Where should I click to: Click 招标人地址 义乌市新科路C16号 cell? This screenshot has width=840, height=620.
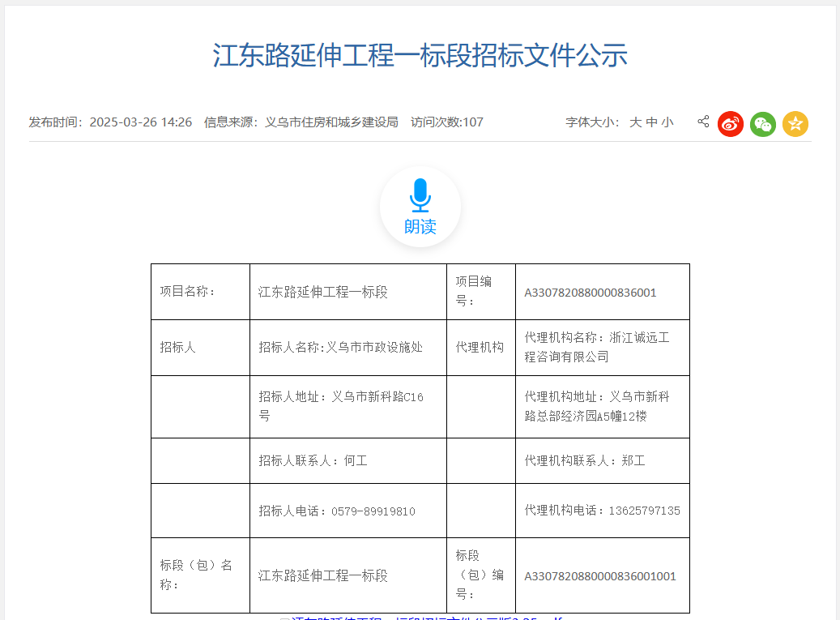coord(348,407)
